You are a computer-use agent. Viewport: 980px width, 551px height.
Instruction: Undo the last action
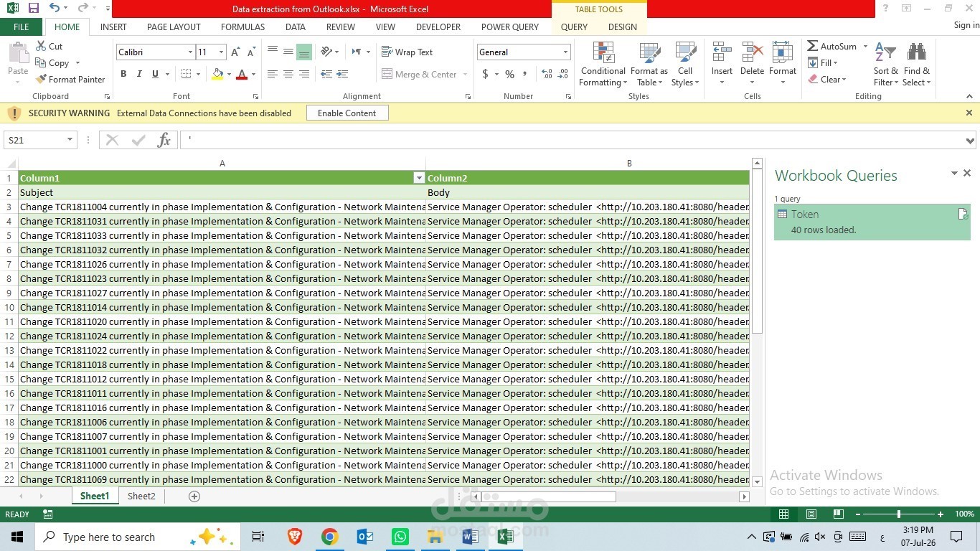click(x=55, y=9)
